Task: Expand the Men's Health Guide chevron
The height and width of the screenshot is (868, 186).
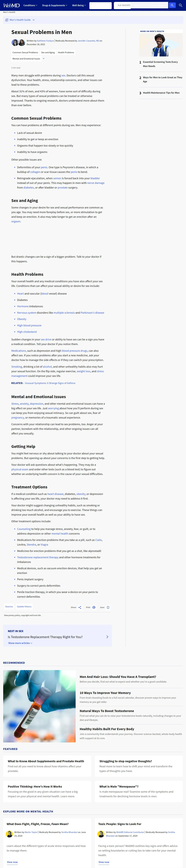Action: pos(33,20)
